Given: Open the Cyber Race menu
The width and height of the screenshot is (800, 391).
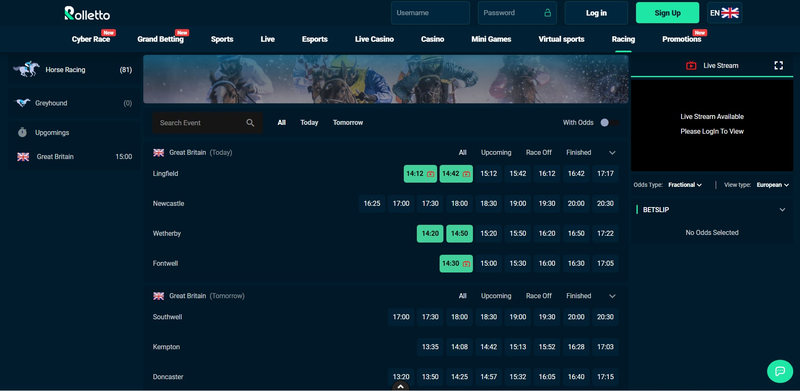Looking at the screenshot, I should (x=91, y=39).
